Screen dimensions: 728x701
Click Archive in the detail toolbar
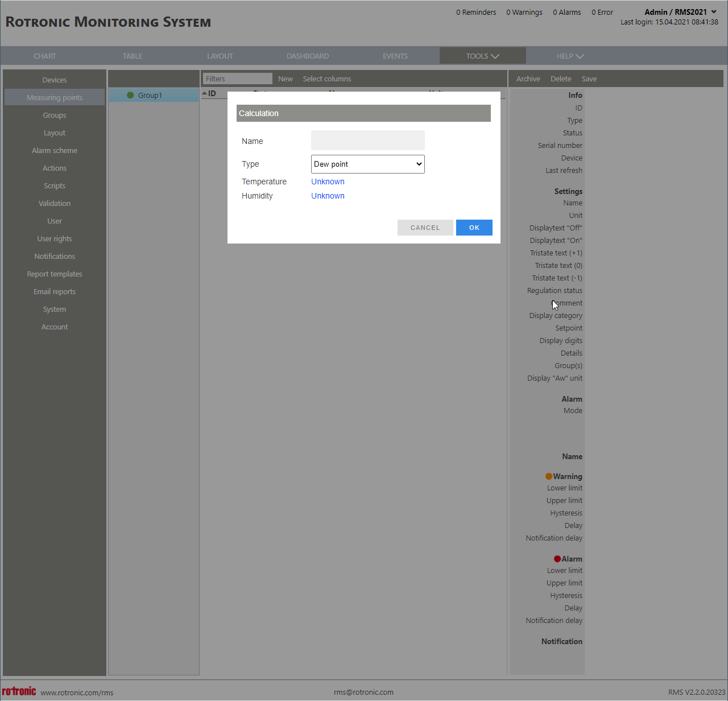528,79
